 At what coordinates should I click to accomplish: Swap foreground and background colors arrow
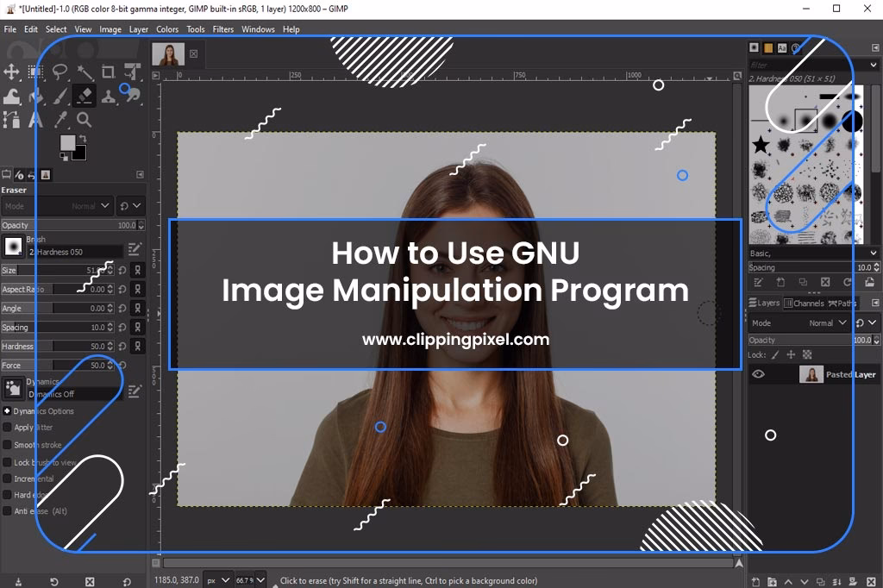pos(83,138)
